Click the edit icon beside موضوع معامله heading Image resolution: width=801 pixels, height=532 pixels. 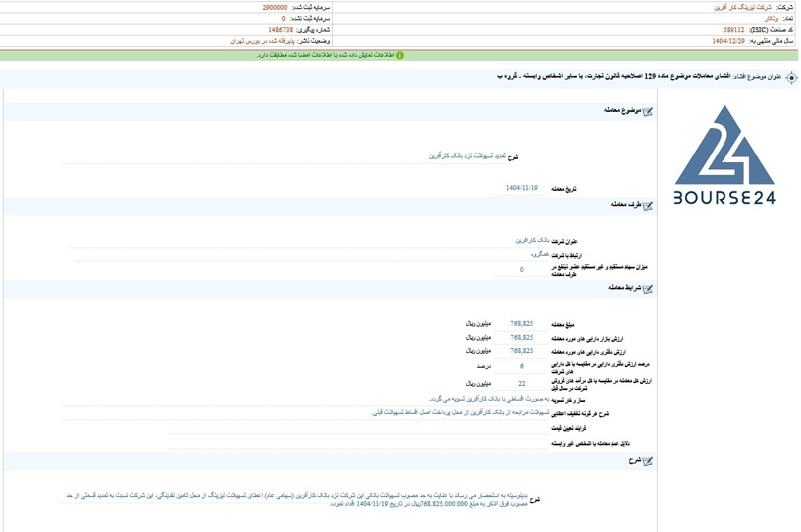(x=648, y=111)
